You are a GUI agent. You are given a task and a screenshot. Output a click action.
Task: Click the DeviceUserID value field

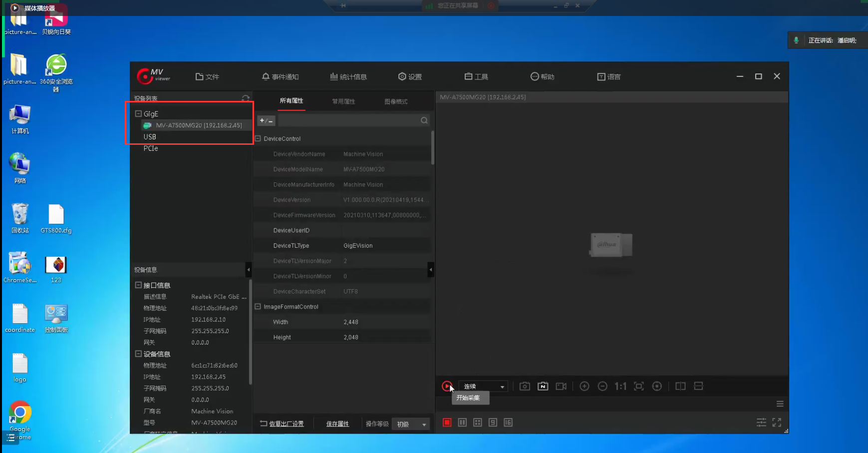click(x=386, y=230)
